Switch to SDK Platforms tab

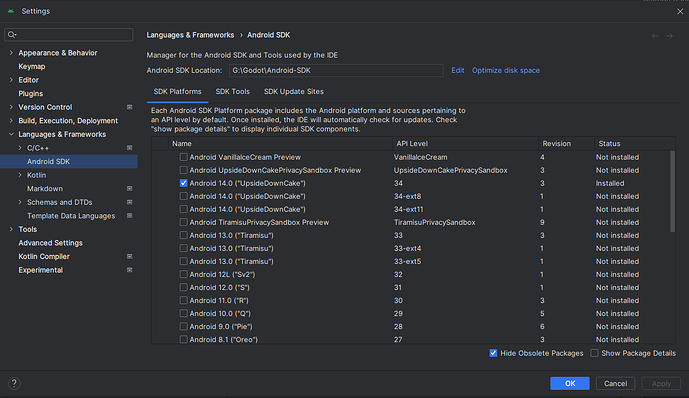pos(178,92)
